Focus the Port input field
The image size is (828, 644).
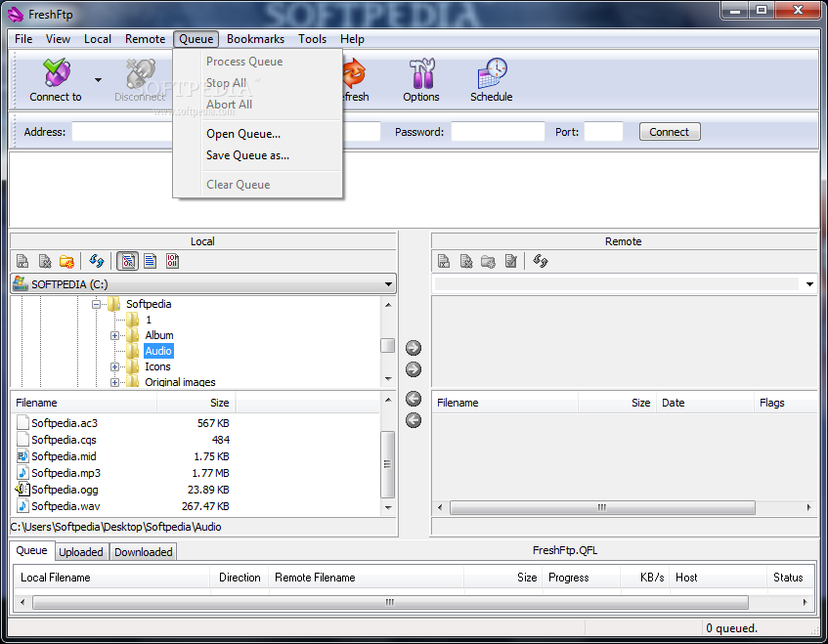603,132
